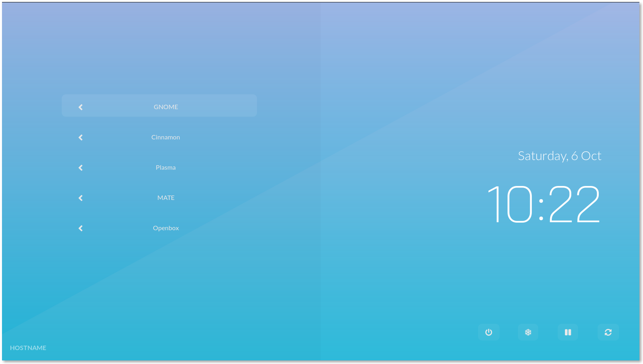The image size is (643, 364).
Task: Click back chevron beside MATE
Action: (x=80, y=198)
